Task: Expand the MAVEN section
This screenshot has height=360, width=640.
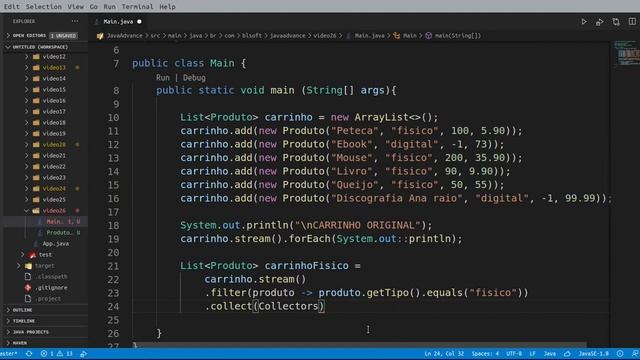Action: (x=20, y=343)
